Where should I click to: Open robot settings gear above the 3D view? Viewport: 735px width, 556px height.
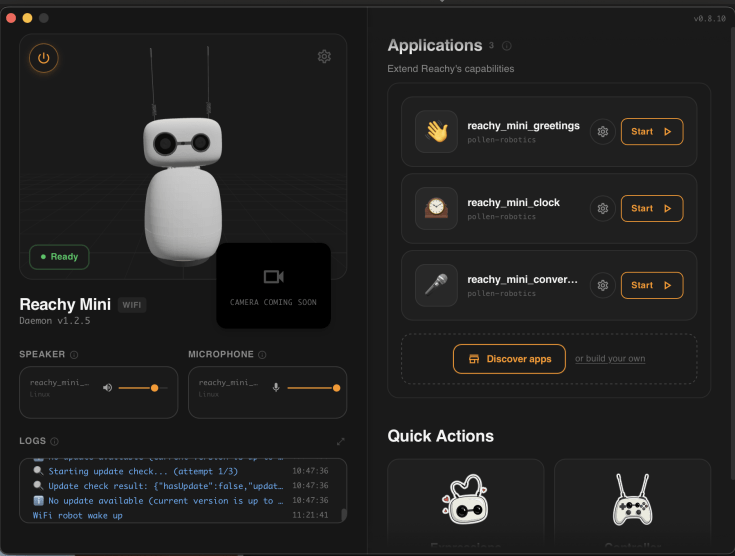pyautogui.click(x=324, y=57)
